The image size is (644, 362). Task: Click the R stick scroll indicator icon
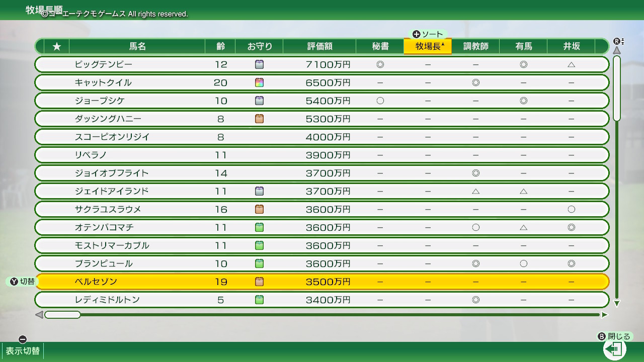coord(618,41)
